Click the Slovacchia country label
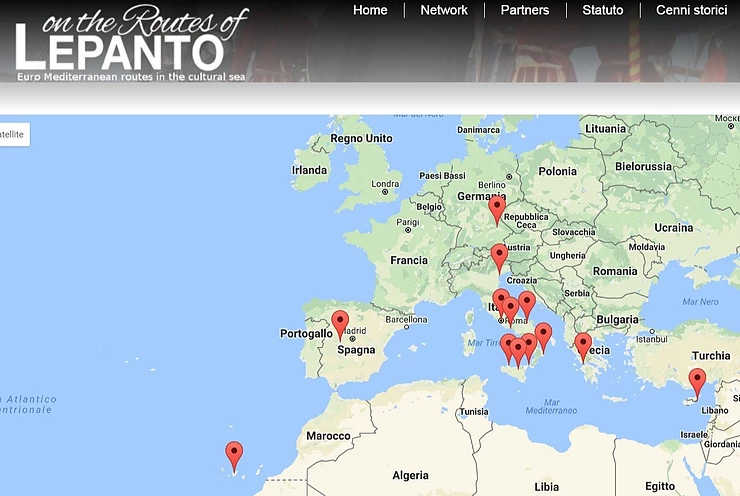Screen dimensions: 740x496 pyautogui.click(x=574, y=232)
